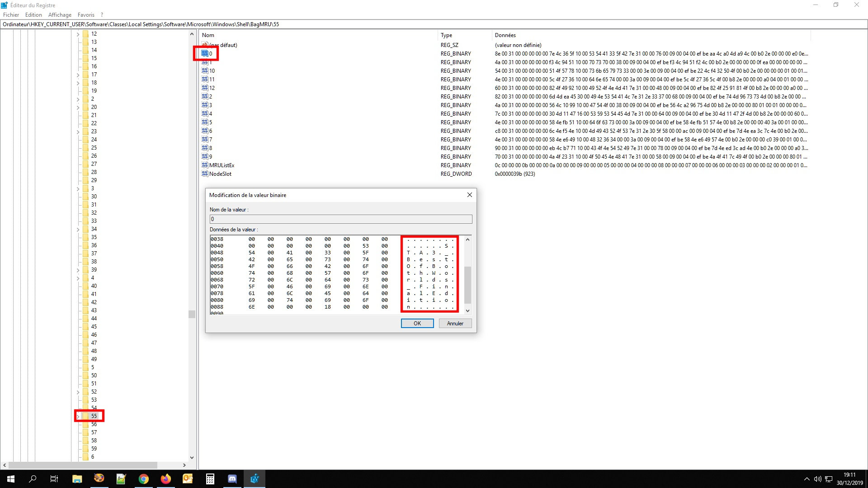Image resolution: width=868 pixels, height=488 pixels.
Task: Open Calculator from the taskbar
Action: click(x=210, y=479)
